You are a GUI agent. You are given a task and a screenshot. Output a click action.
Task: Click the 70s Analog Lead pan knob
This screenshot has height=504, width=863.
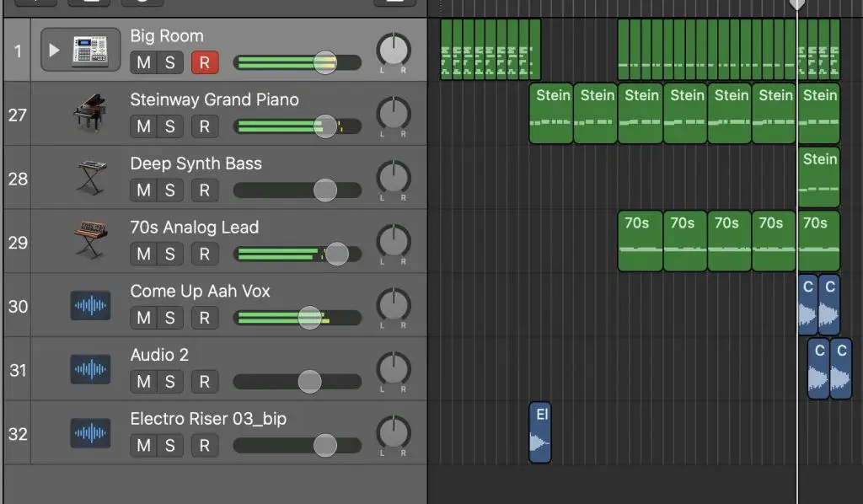pyautogui.click(x=394, y=242)
